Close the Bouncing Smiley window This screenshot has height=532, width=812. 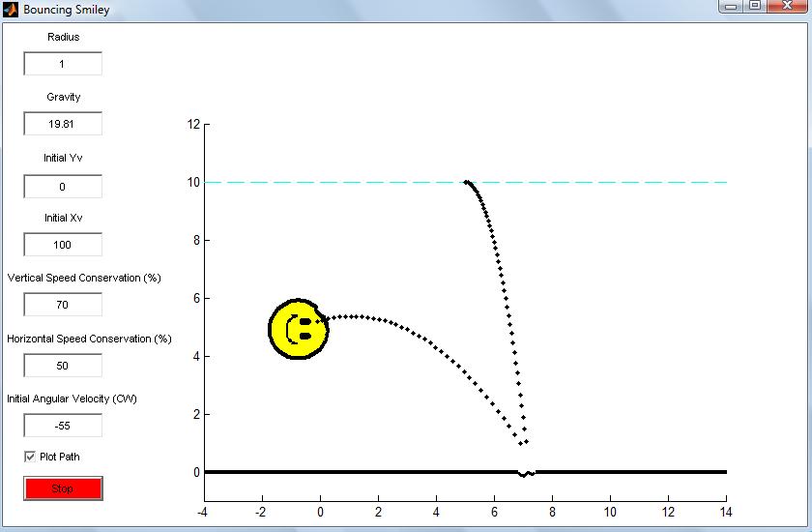coord(787,6)
